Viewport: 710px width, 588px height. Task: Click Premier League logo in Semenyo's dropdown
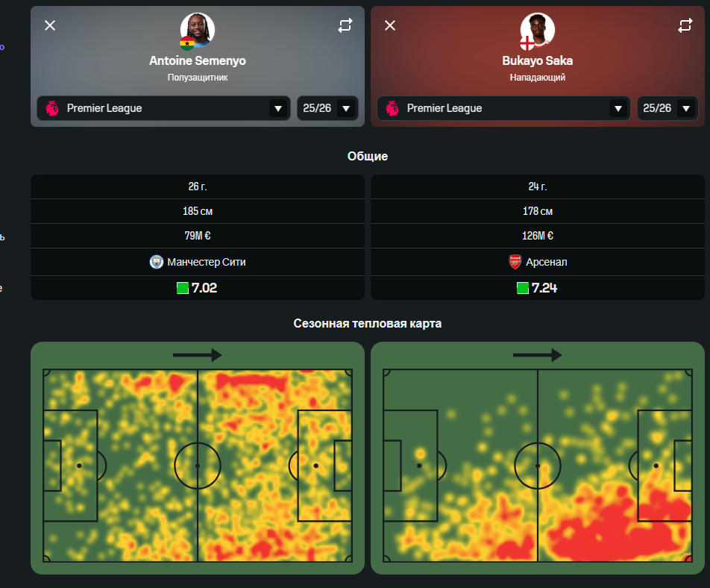[52, 108]
